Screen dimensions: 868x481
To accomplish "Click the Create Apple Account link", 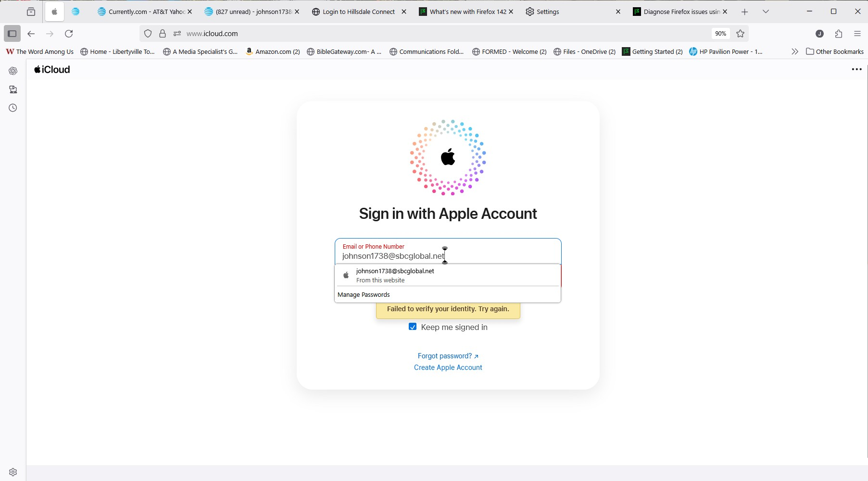I will coord(448,367).
